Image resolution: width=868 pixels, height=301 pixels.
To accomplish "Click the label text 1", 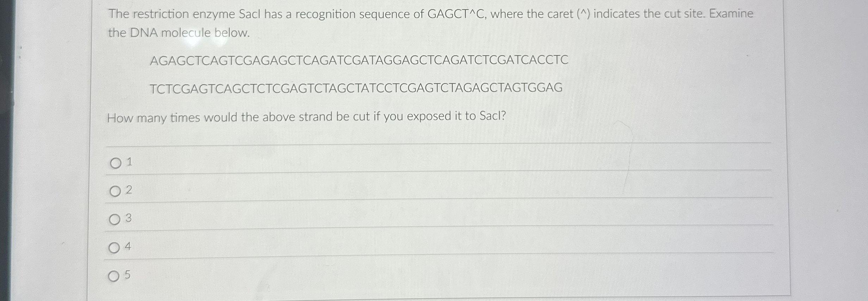I will [x=129, y=162].
